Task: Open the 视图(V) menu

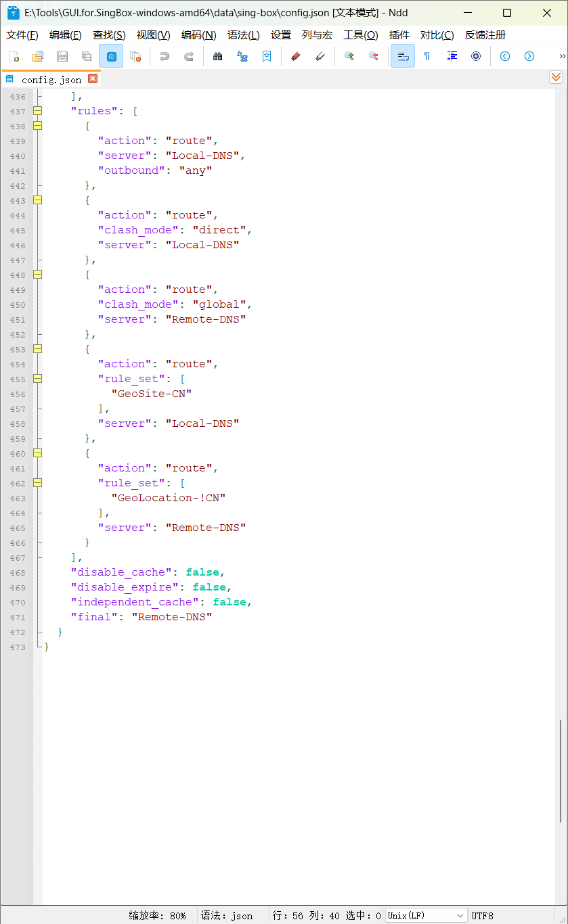Action: tap(153, 35)
